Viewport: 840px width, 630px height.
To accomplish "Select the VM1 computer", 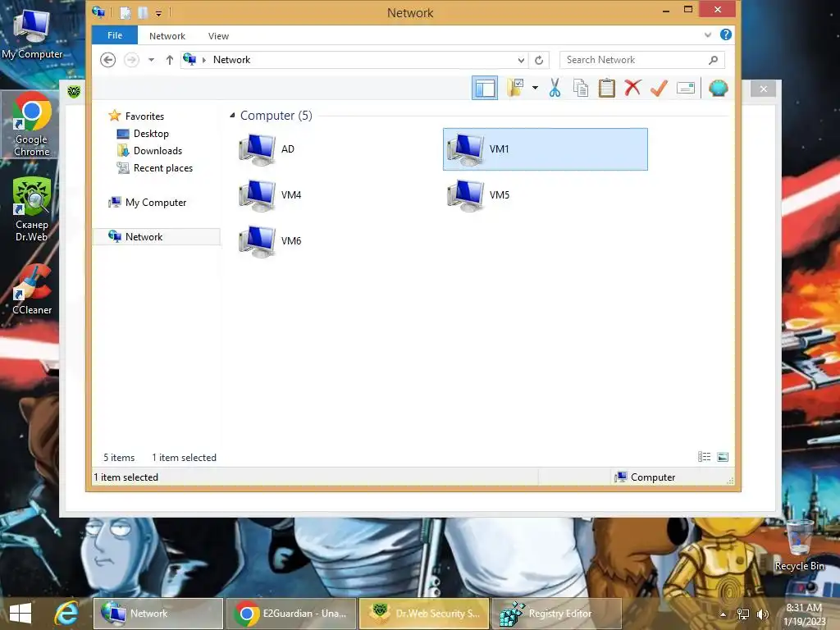I will click(x=545, y=149).
